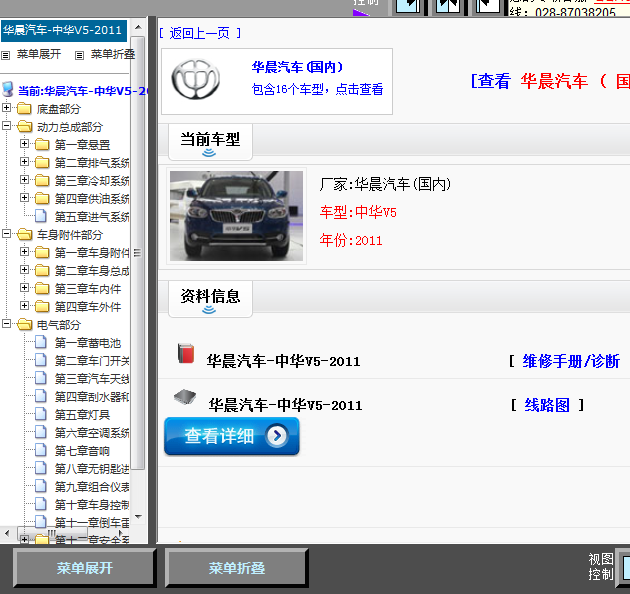Click the bottom 菜单展开 button
This screenshot has width=630, height=594.
tap(84, 568)
